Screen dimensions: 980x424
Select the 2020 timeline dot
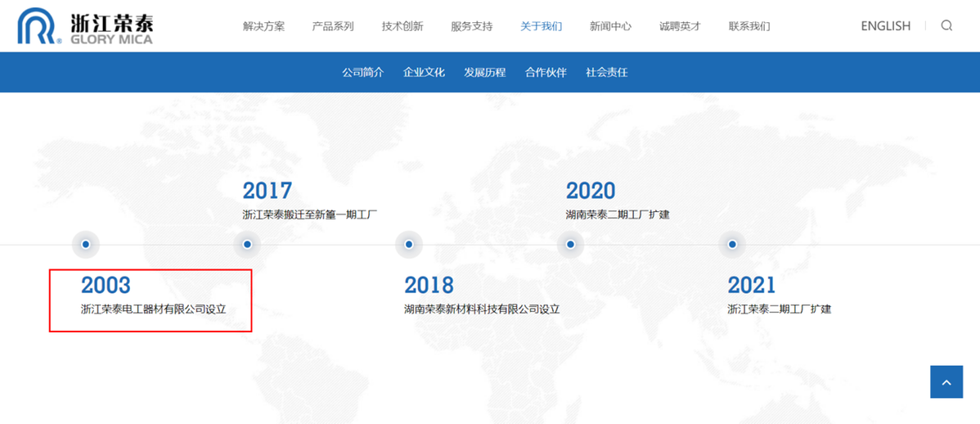[x=571, y=245]
